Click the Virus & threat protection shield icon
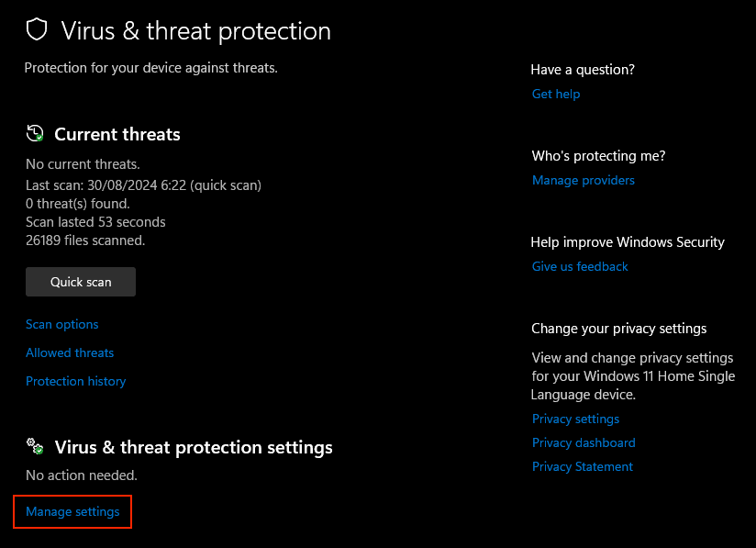 pos(37,28)
